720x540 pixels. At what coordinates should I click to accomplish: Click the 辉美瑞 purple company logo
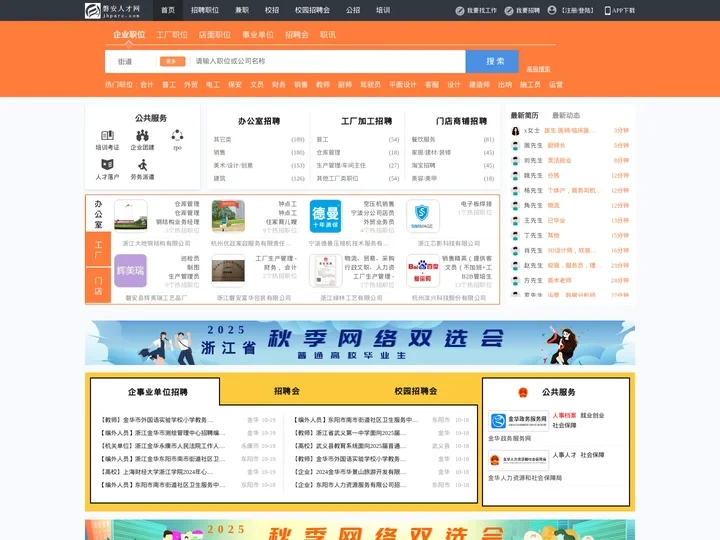[130, 270]
